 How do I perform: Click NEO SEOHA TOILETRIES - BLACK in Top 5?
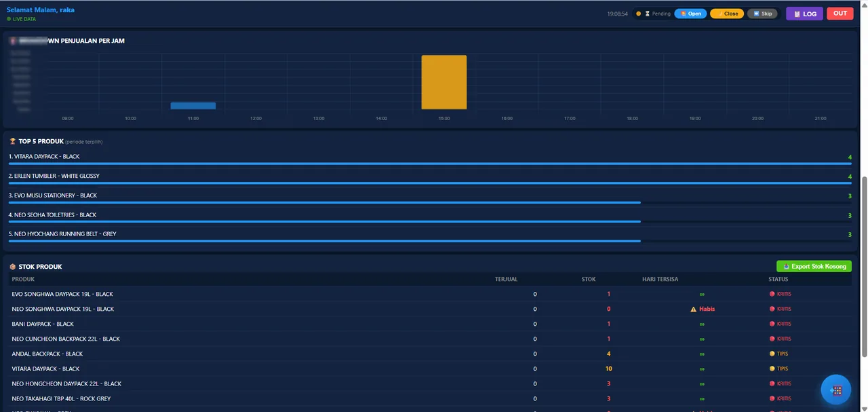pyautogui.click(x=53, y=214)
